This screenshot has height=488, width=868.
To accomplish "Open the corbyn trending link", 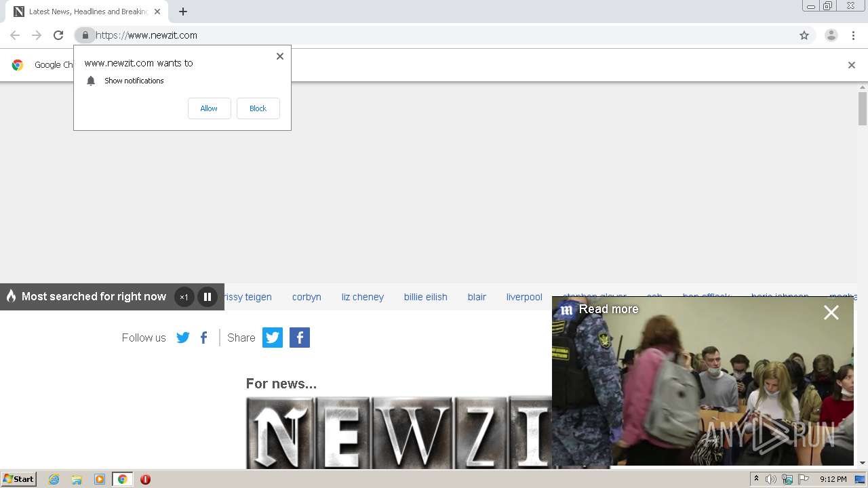I will pyautogui.click(x=307, y=297).
